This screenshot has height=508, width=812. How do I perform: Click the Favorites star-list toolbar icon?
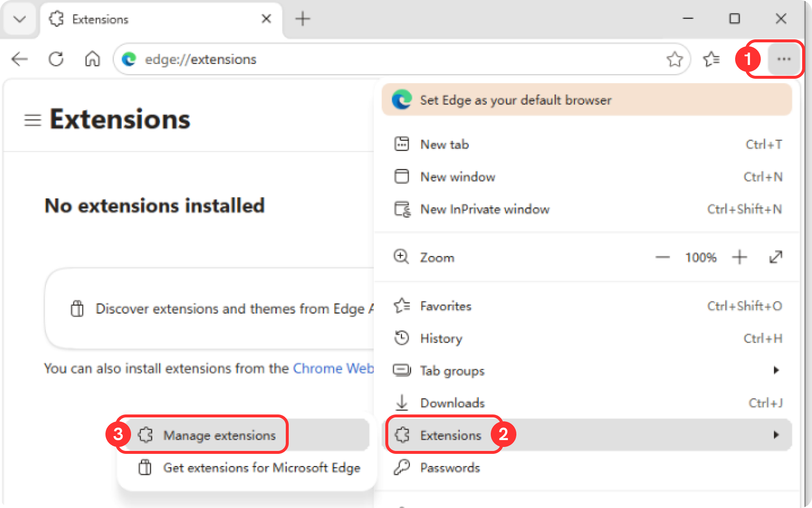(711, 59)
